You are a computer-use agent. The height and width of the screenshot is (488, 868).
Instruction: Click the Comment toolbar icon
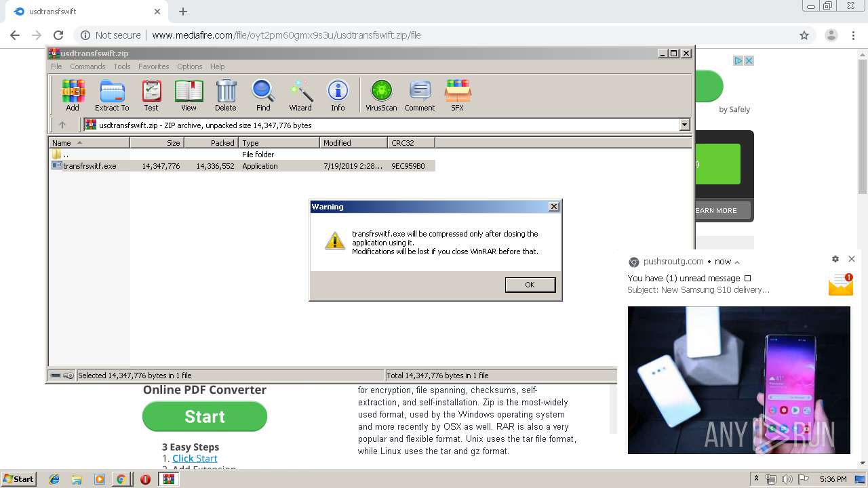pyautogui.click(x=420, y=95)
